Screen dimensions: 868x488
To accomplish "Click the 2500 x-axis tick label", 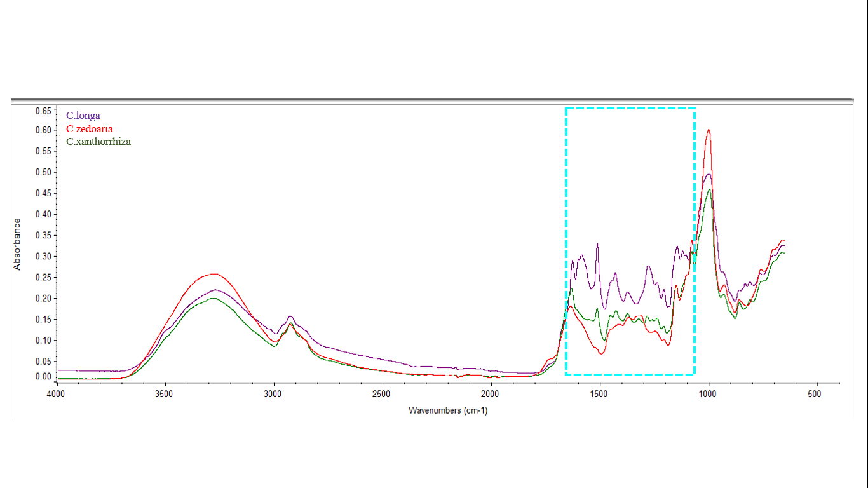I will pos(382,394).
